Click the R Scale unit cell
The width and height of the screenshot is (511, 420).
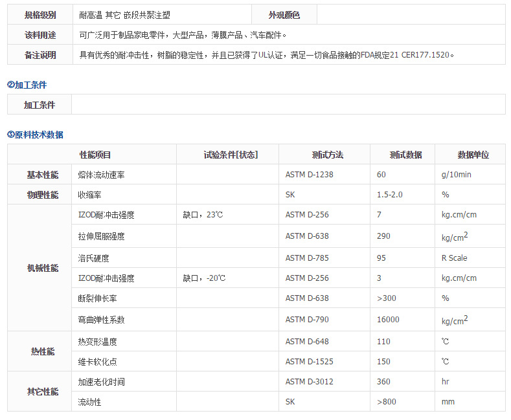(470, 258)
